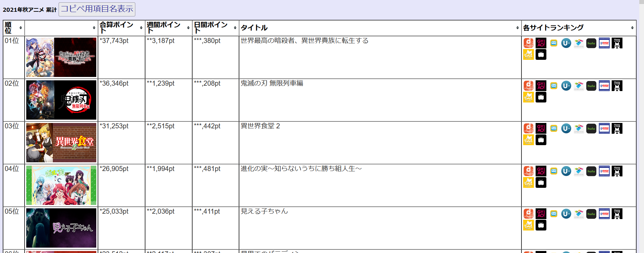The width and height of the screenshot is (644, 253).
Task: Click the yellow アニメ放題 icon in 04位 row
Action: pyautogui.click(x=554, y=171)
